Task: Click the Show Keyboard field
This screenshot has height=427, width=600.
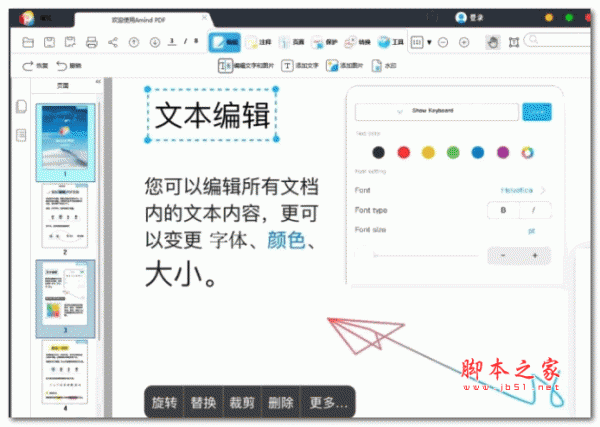Action: (437, 112)
